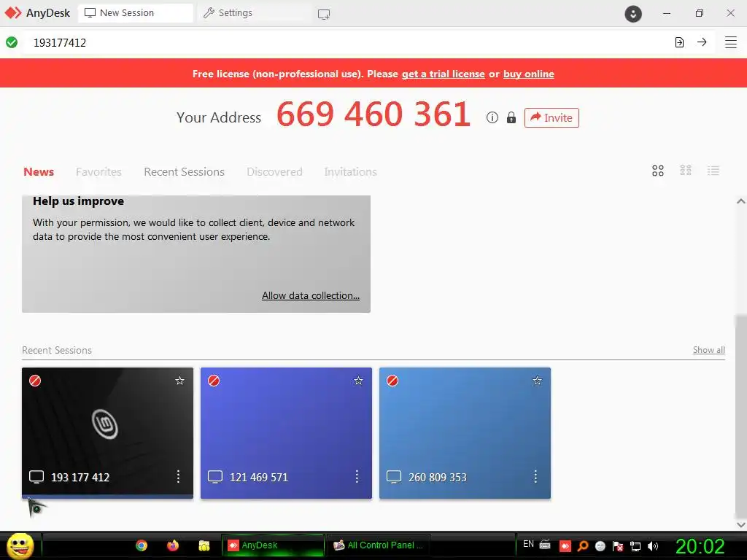Open the 193 177 412 session thumbnail

pyautogui.click(x=108, y=433)
